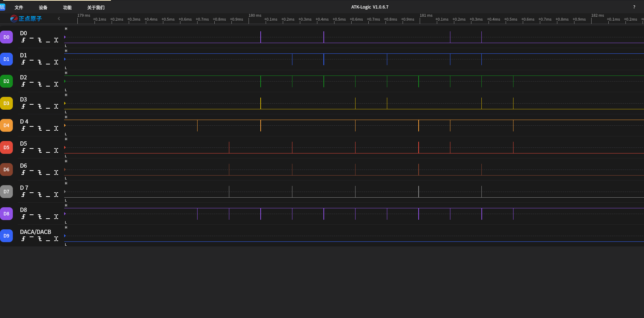Screen dimensions: 644x318
Task: Set both-edge trigger on D3
Action: pyautogui.click(x=56, y=106)
